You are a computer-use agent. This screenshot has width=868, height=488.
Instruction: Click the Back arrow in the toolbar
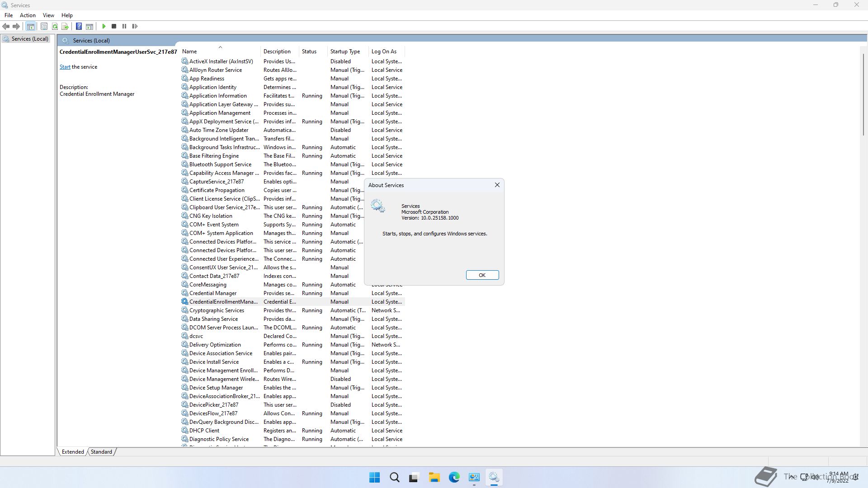pyautogui.click(x=6, y=26)
